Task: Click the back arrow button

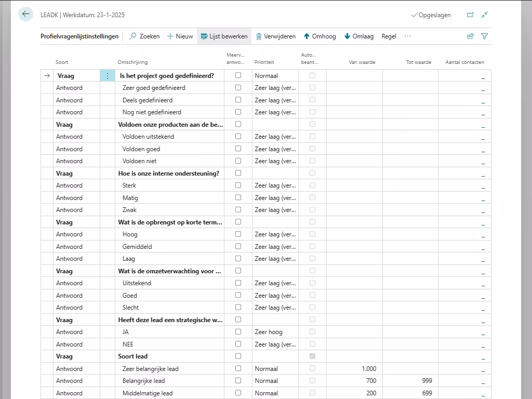Action: (x=25, y=15)
